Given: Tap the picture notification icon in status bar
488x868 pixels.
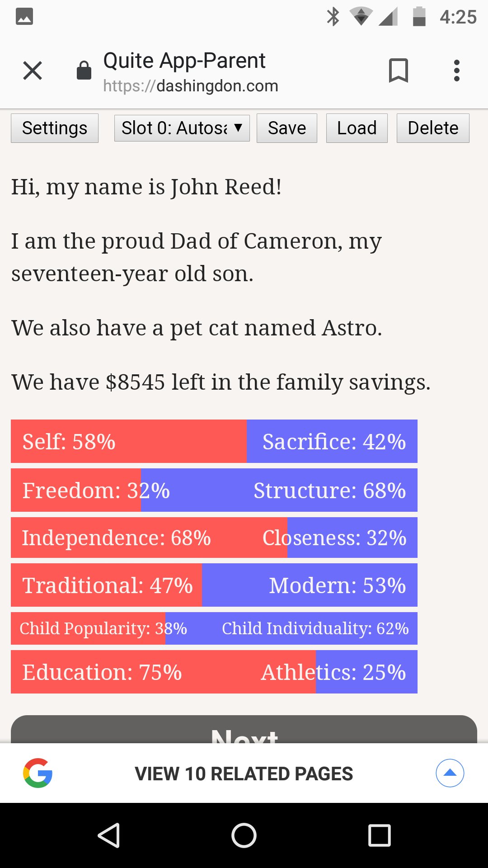Looking at the screenshot, I should pos(24,17).
